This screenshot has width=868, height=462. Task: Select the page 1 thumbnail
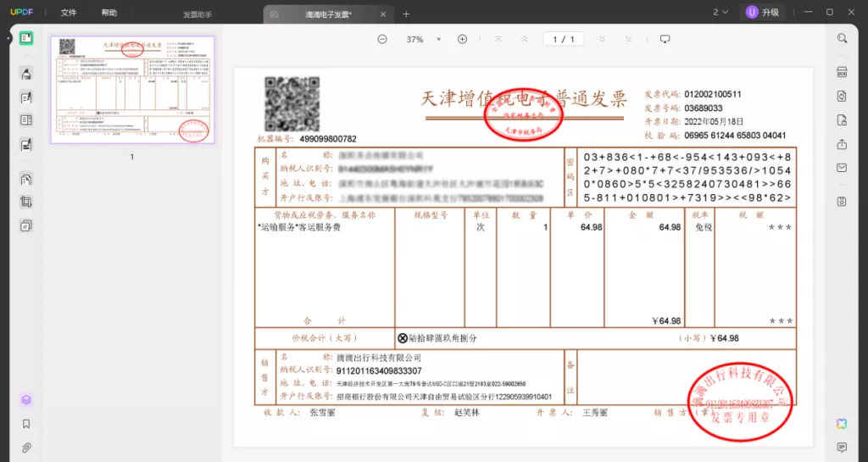[x=132, y=90]
